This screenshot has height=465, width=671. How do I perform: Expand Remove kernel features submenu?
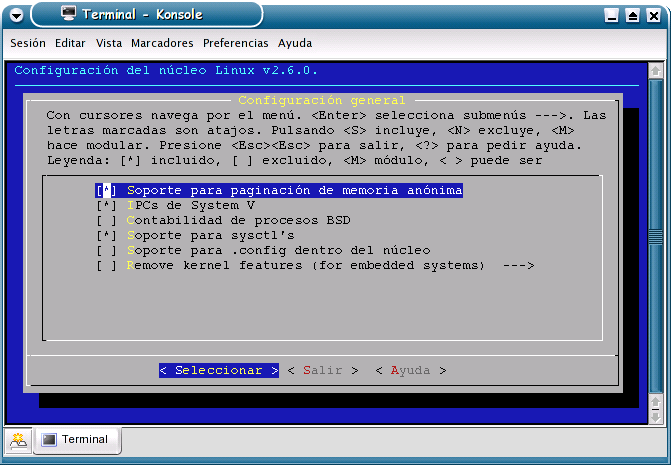tap(316, 265)
